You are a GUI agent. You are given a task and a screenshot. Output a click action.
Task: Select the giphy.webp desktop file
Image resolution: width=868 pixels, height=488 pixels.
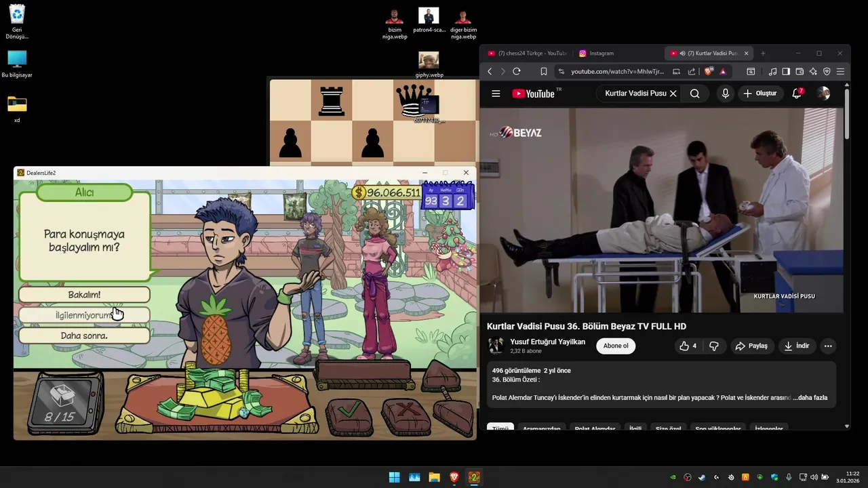(x=429, y=65)
